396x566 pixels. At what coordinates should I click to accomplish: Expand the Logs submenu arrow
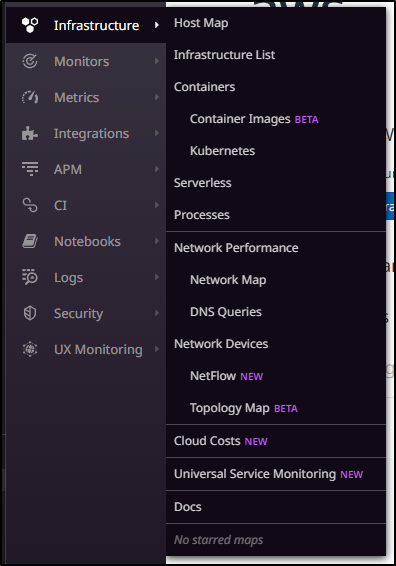click(157, 277)
